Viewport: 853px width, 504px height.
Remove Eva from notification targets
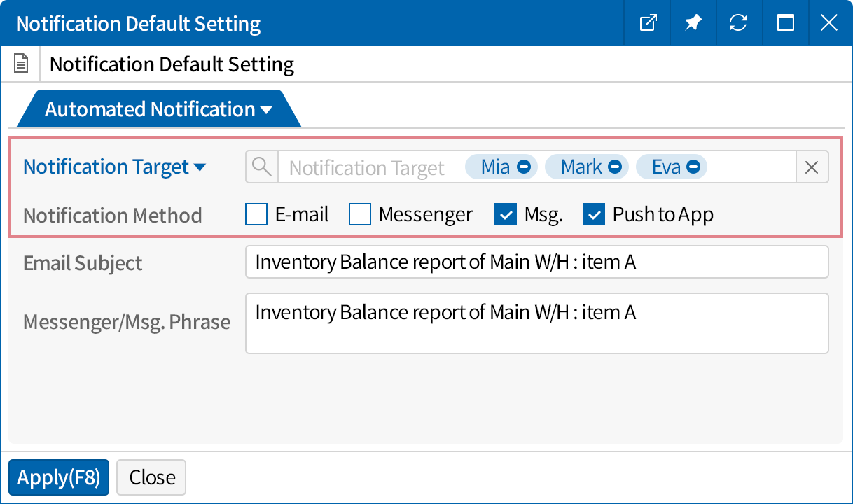pos(693,167)
